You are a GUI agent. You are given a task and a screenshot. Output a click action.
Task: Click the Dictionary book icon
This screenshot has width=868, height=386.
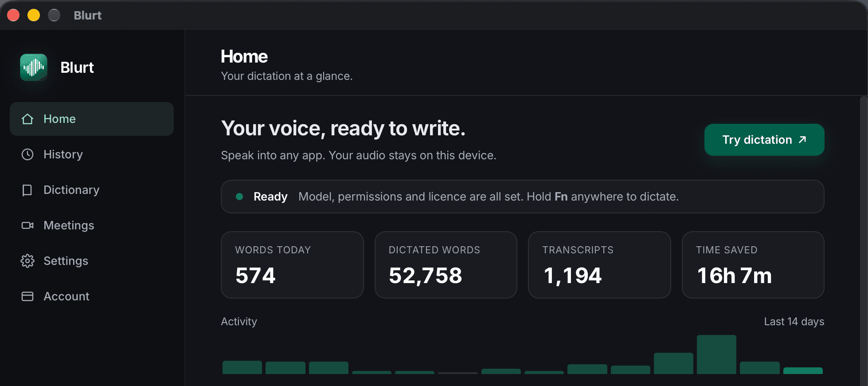click(x=27, y=190)
